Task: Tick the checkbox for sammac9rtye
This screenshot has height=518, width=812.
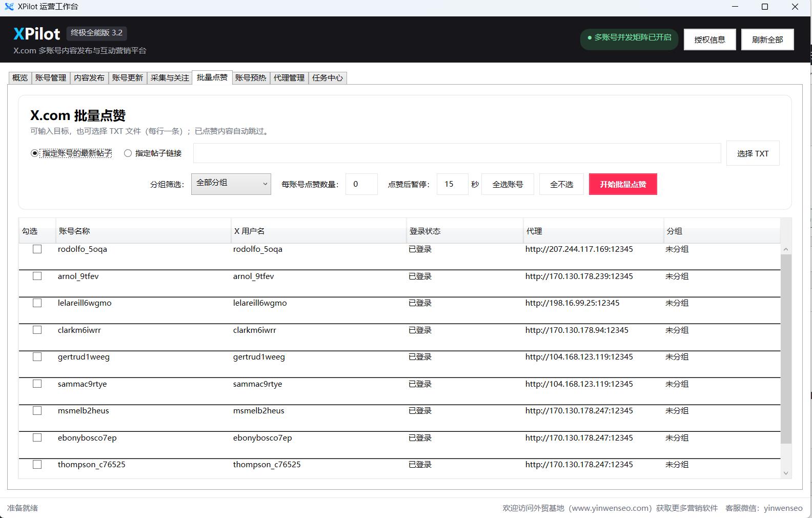Action: tap(37, 384)
